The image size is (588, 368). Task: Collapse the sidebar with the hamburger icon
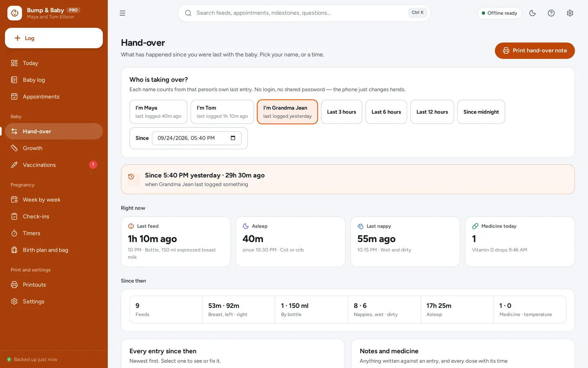click(123, 13)
